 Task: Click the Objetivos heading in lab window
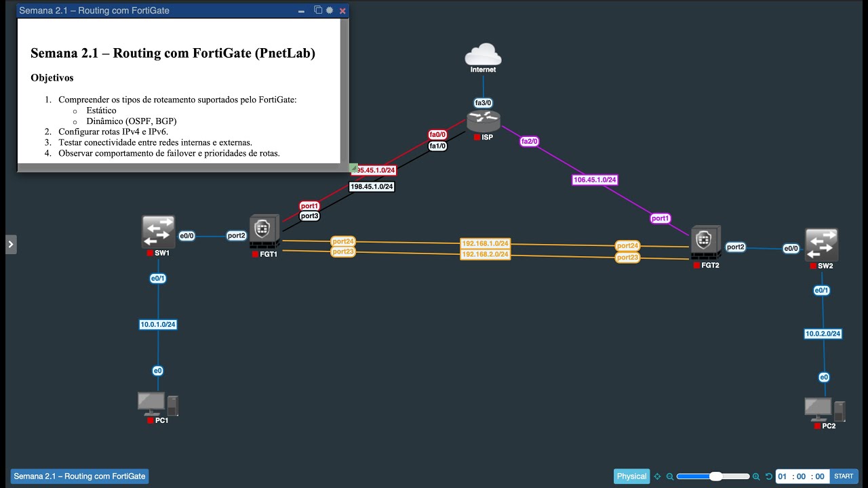coord(52,77)
